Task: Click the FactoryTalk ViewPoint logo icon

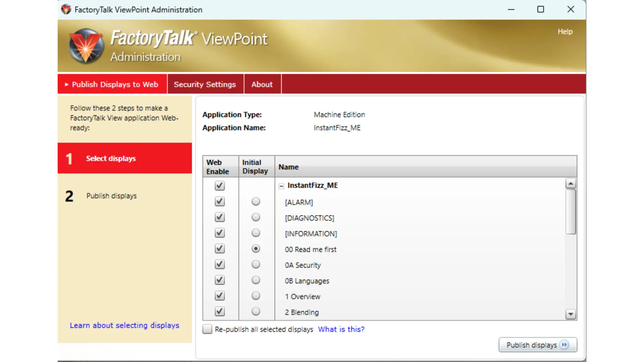Action: (x=86, y=46)
